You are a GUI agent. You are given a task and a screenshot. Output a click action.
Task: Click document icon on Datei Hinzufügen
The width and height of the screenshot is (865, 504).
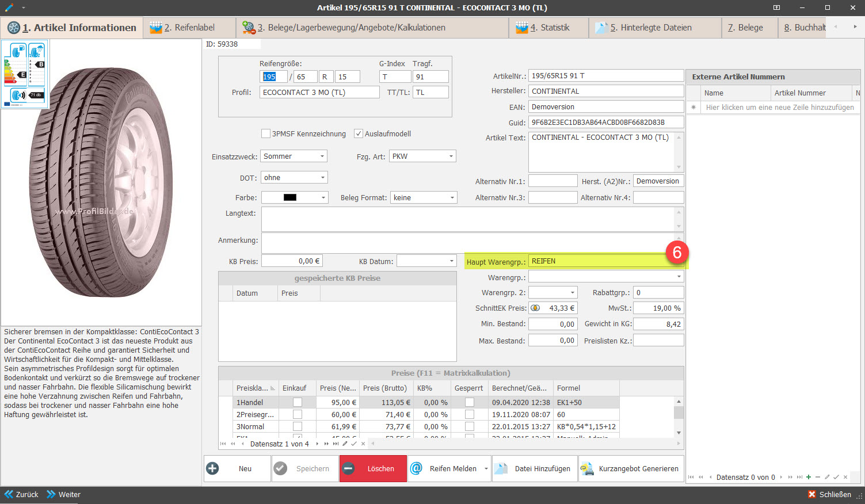coord(501,468)
